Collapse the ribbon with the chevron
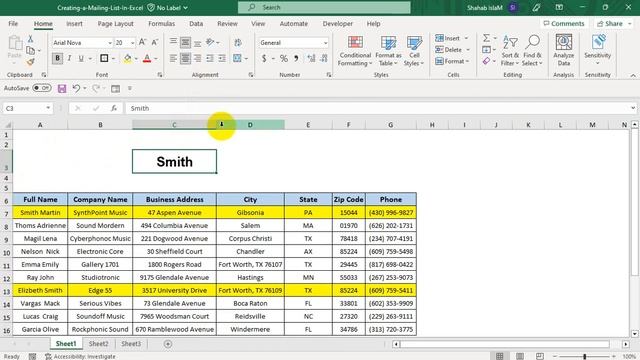Viewport: 640px width, 360px height. point(633,76)
